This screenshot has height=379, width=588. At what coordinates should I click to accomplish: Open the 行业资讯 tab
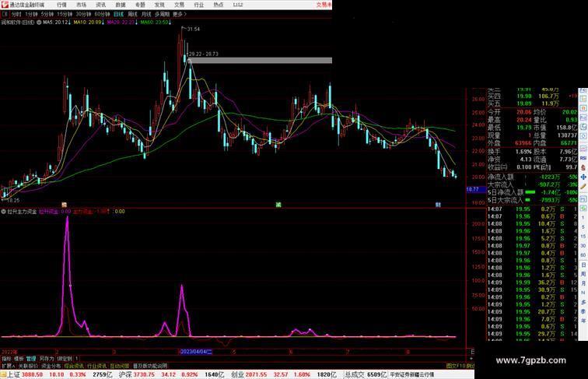pyautogui.click(x=96, y=366)
